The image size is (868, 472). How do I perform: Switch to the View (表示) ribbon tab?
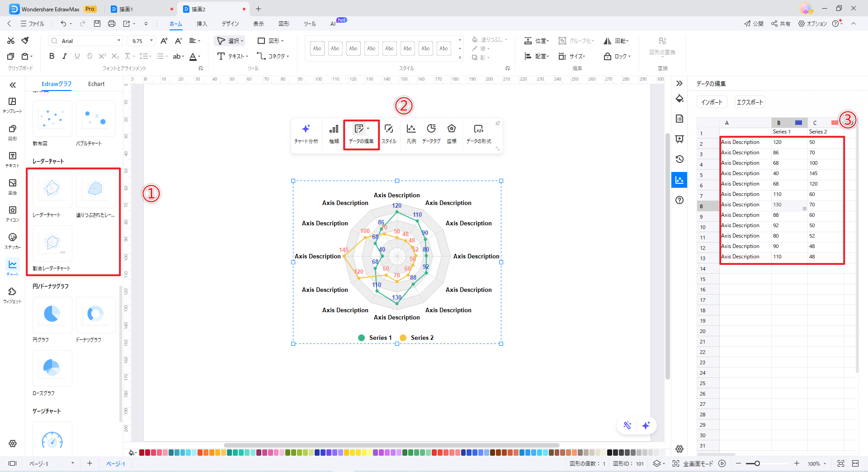[259, 24]
